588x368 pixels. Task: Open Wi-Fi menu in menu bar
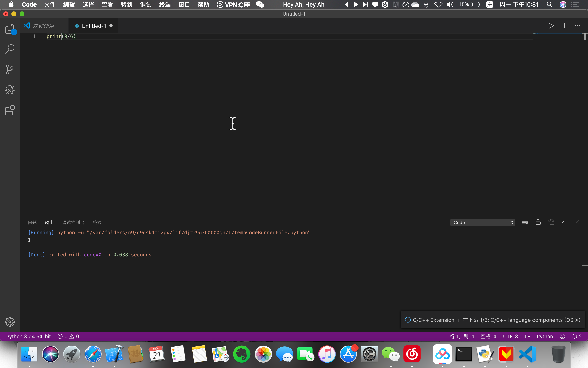click(438, 4)
